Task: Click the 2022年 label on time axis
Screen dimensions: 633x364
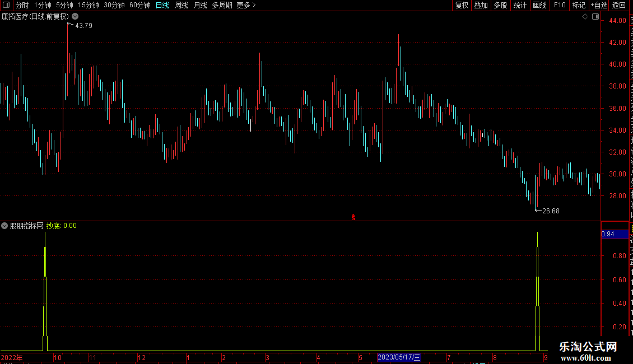Action: click(x=12, y=357)
